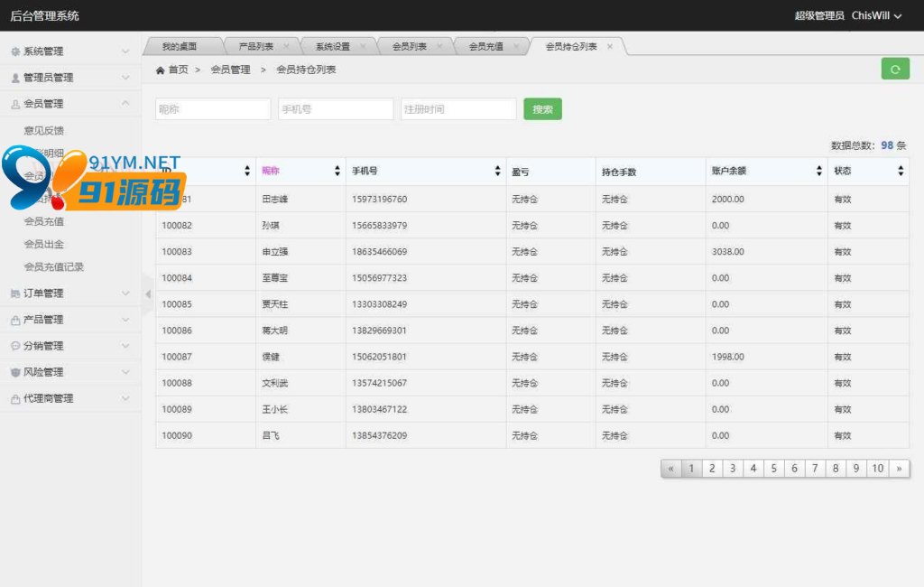Click phone number 13854376209

tap(380, 436)
